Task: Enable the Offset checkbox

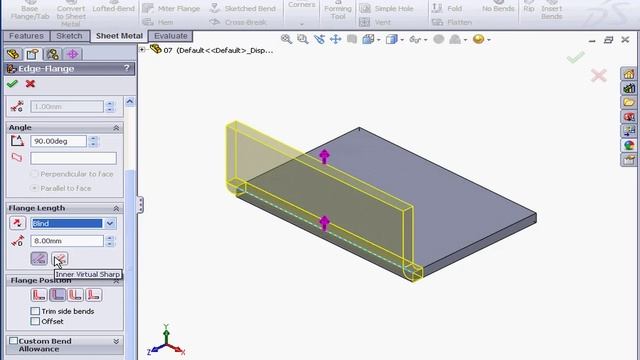Action: [35, 321]
